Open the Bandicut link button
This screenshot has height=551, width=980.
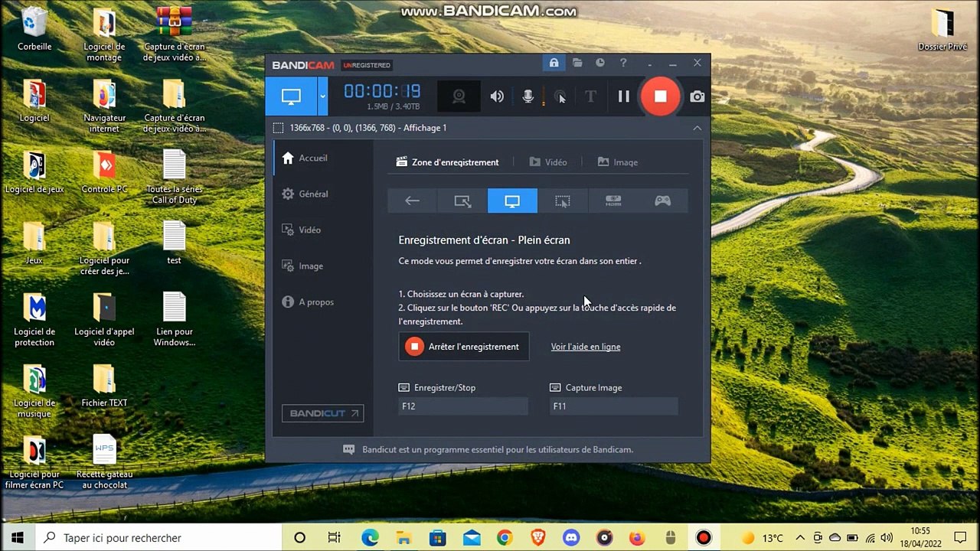coord(322,413)
